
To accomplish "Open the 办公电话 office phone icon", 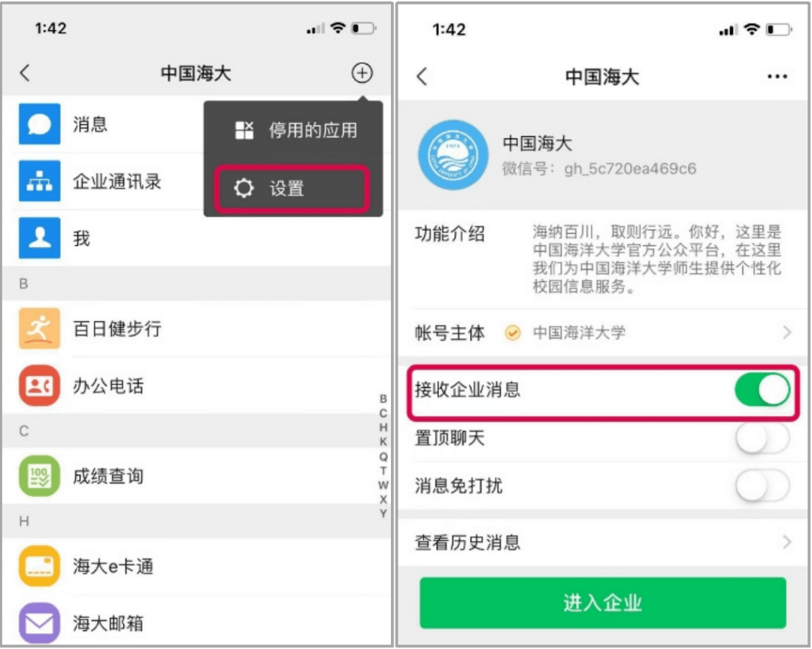I will click(39, 385).
